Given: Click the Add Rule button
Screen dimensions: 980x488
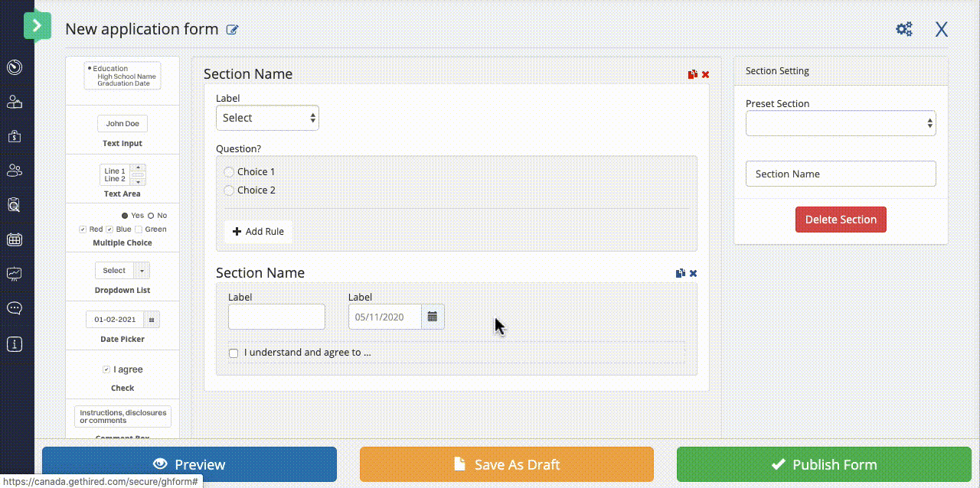Looking at the screenshot, I should [x=258, y=231].
